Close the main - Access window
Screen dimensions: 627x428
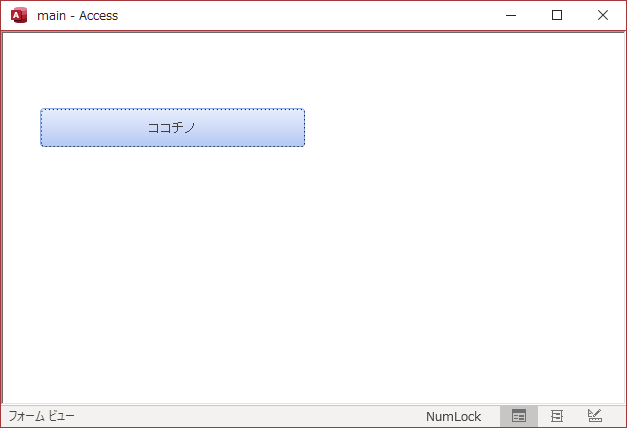pyautogui.click(x=603, y=15)
